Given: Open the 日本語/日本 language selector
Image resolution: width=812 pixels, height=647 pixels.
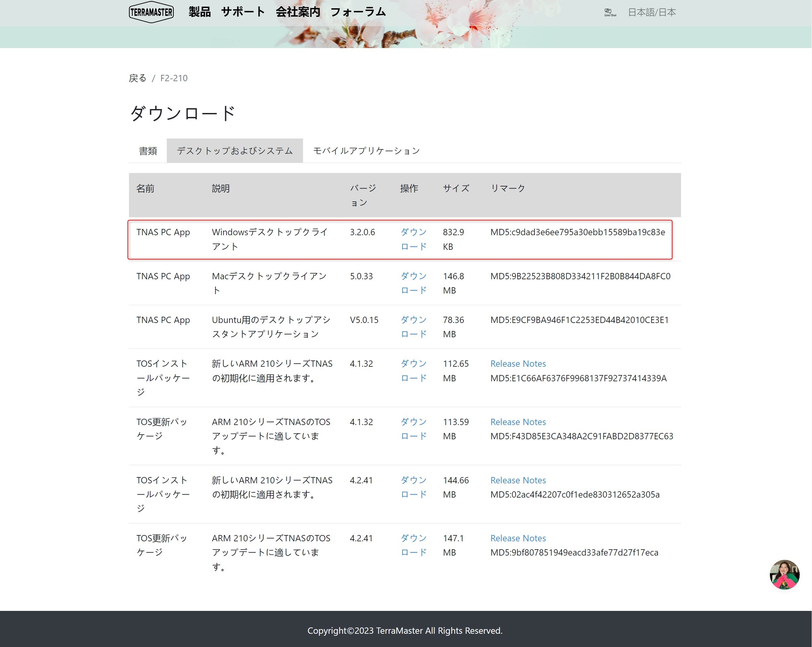Looking at the screenshot, I should 652,12.
